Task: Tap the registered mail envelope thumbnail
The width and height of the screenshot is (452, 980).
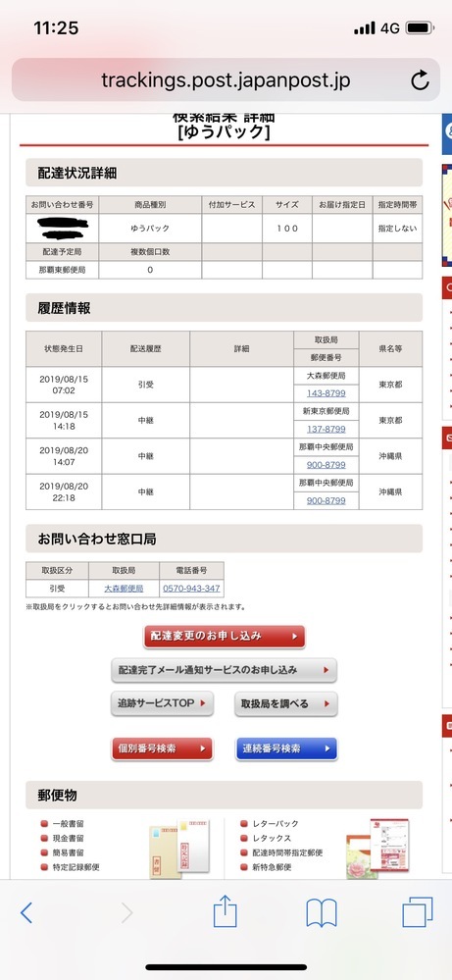Action: [x=179, y=848]
